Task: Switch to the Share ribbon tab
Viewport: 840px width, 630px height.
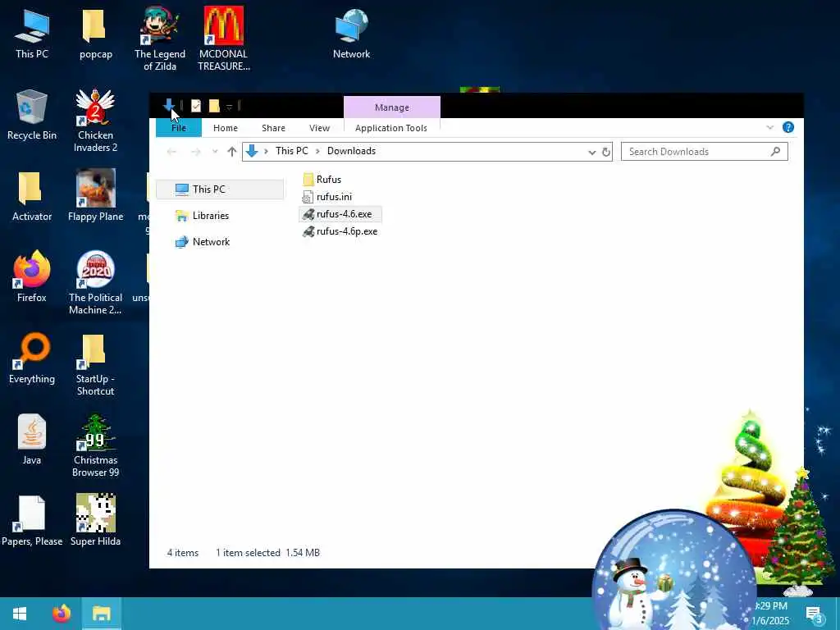Action: coord(273,128)
